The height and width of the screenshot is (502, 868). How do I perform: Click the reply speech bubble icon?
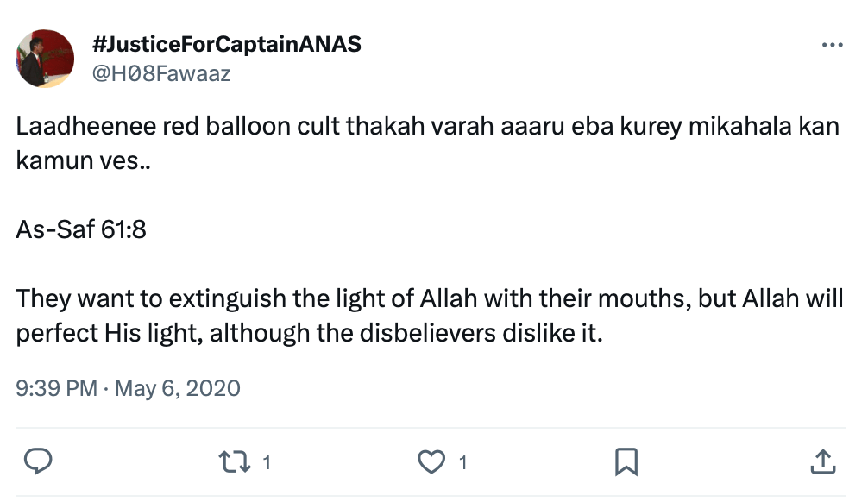click(35, 462)
